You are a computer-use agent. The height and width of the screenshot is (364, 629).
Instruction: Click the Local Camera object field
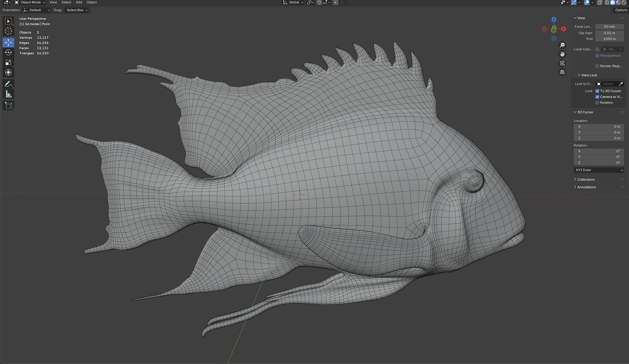tap(610, 49)
